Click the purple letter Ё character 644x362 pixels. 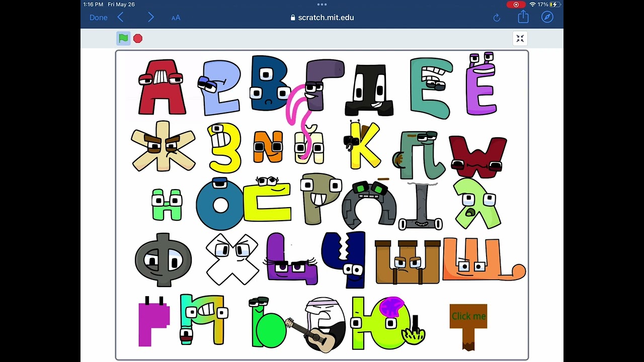(x=481, y=84)
